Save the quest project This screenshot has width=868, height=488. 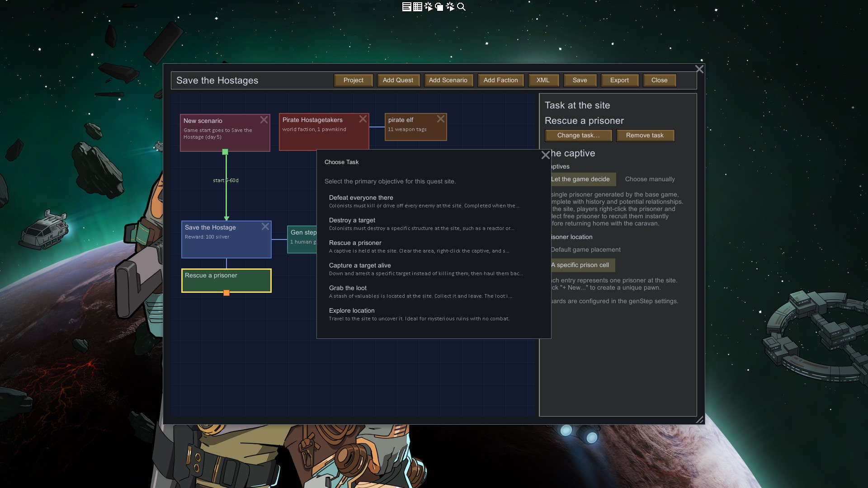pos(580,80)
